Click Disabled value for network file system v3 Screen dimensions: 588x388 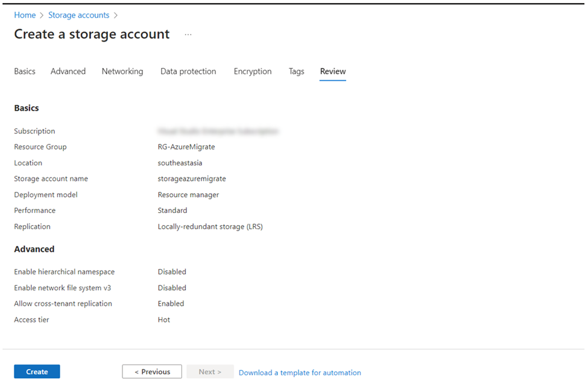coord(172,288)
